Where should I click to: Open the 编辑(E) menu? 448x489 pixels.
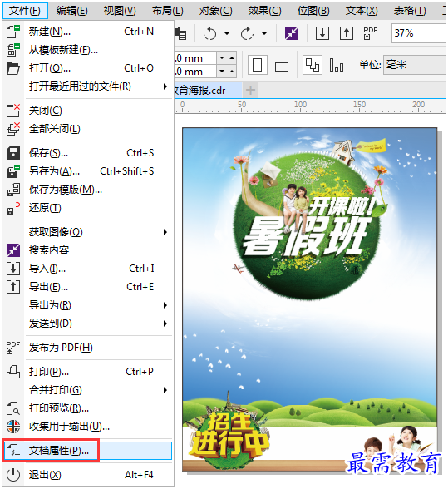coord(72,11)
